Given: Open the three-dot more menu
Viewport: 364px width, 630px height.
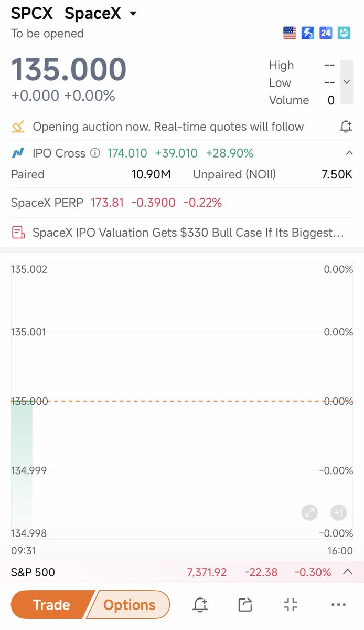Looking at the screenshot, I should pos(339,605).
